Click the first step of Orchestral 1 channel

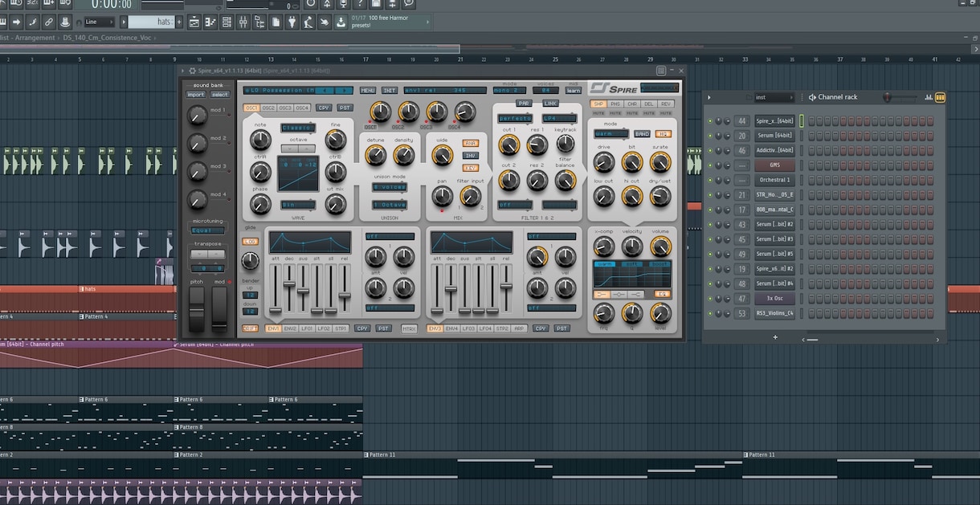point(812,180)
